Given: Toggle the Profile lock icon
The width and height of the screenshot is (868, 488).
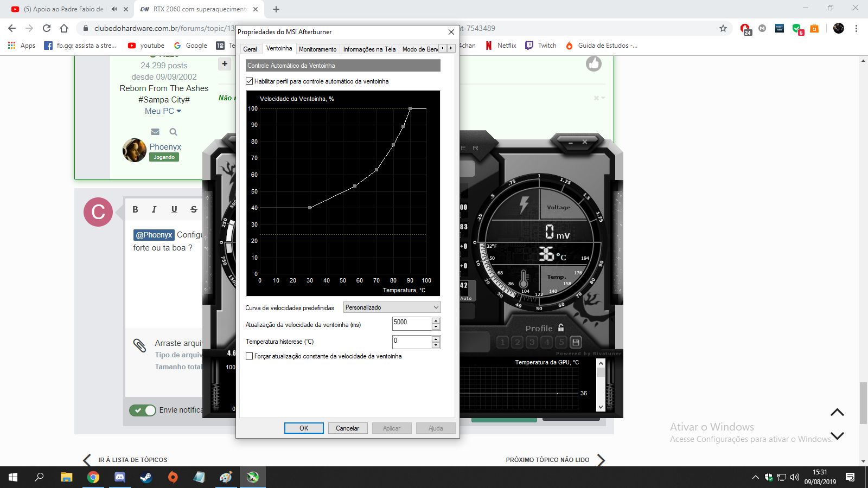Looking at the screenshot, I should (561, 328).
